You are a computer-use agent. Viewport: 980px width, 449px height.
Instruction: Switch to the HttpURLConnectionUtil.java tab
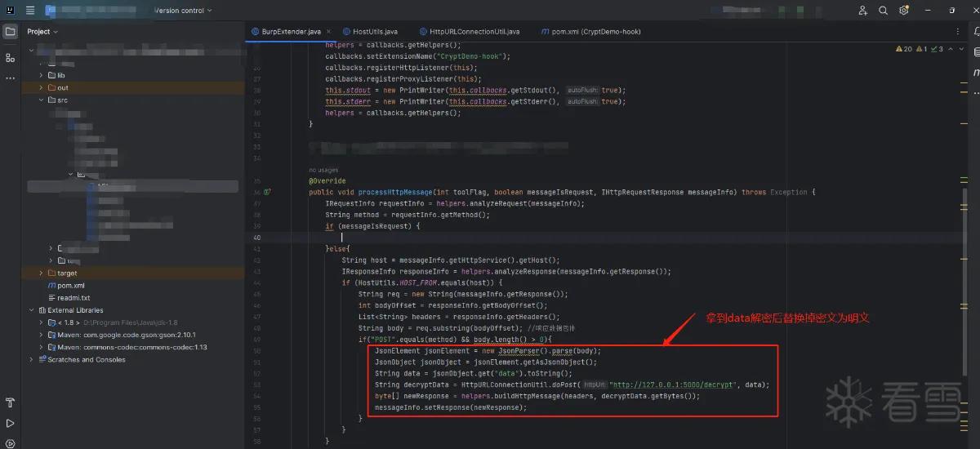click(468, 32)
